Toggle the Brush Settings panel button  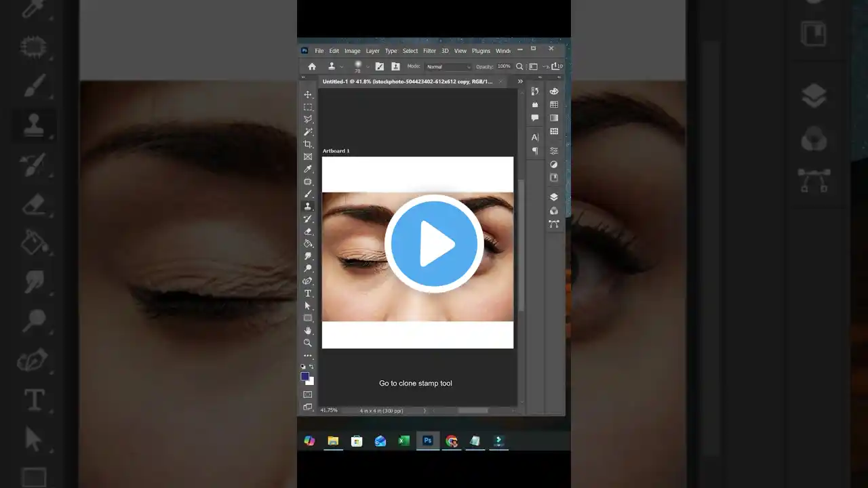(380, 66)
